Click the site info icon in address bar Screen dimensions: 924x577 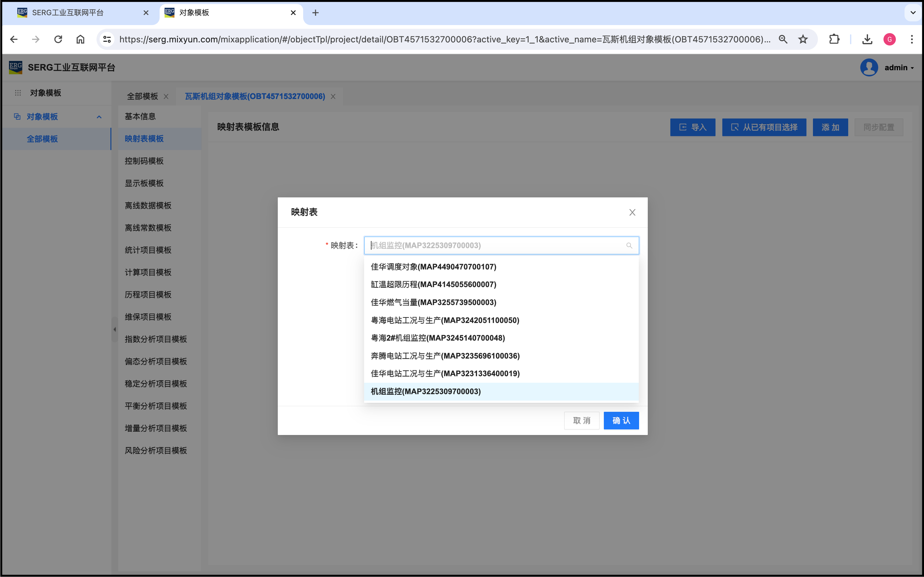point(107,39)
